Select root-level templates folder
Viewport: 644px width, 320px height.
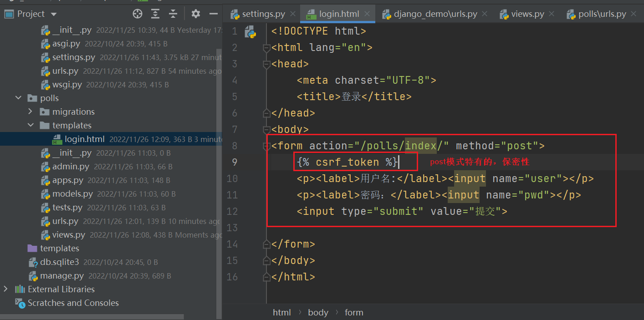tap(60, 249)
